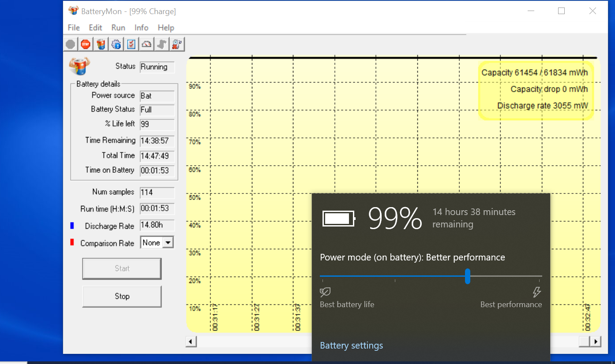Click the graph scrollbar left arrow
This screenshot has height=364, width=615.
click(191, 342)
